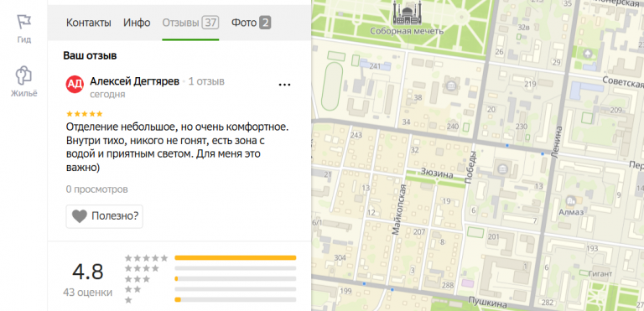Viewport: 644px width, 311px height.
Task: Click the '0 просмотров' text
Action: 97,189
